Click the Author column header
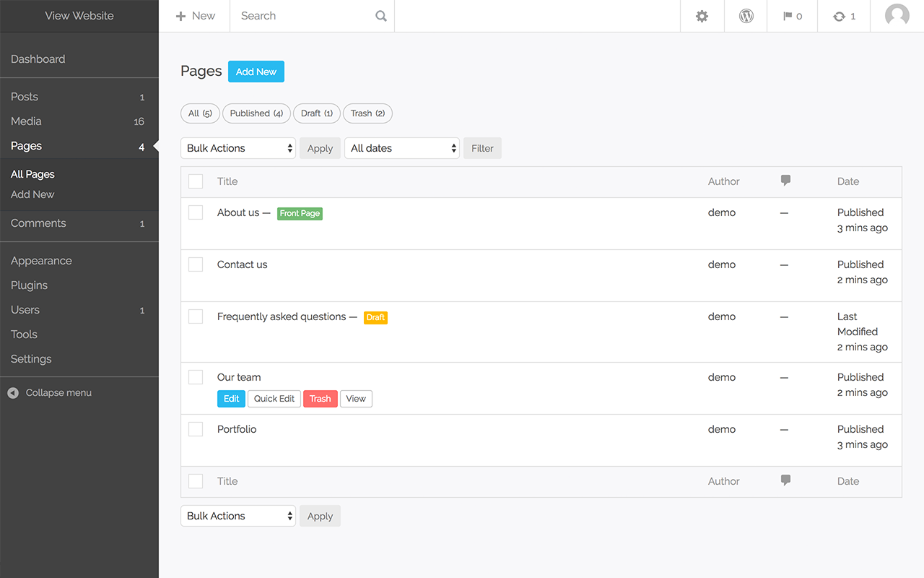 pyautogui.click(x=724, y=181)
